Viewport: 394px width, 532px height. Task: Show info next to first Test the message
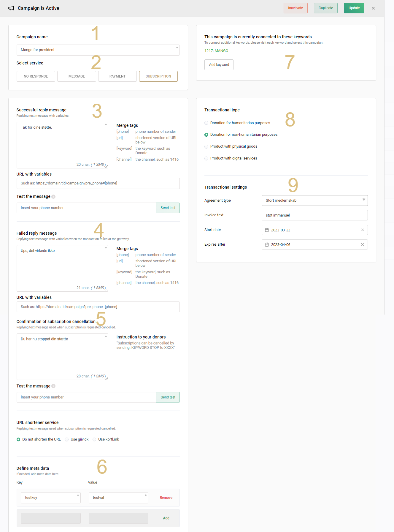click(x=53, y=197)
